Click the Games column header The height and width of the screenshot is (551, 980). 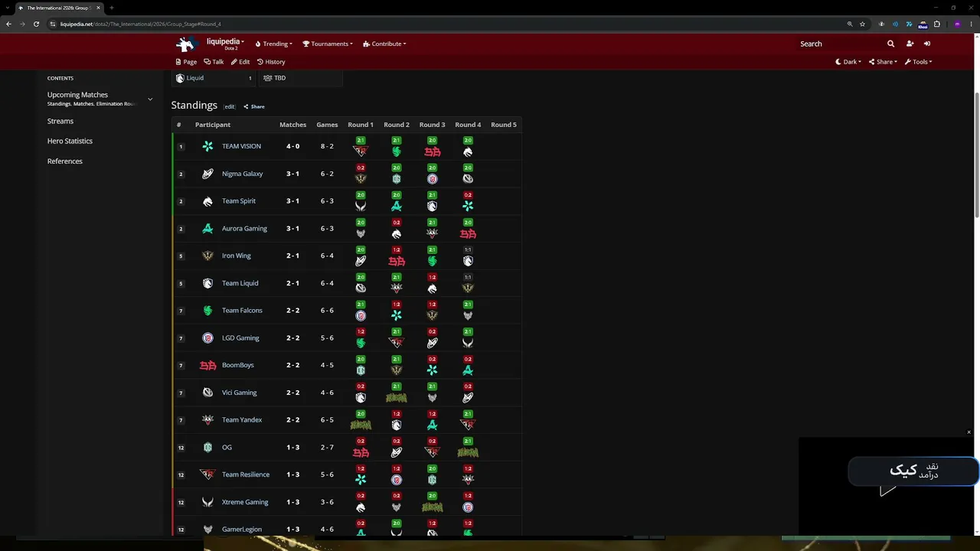coord(327,125)
